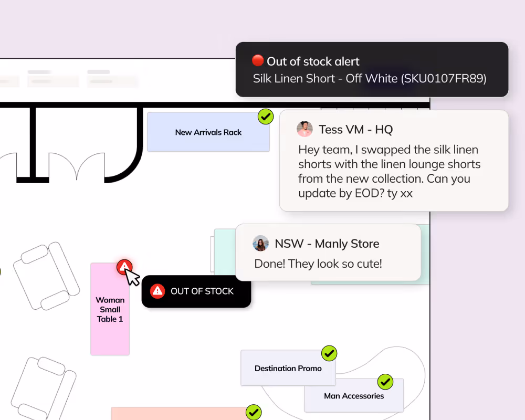Click the green checkmark on New Arrivals Rack

pyautogui.click(x=266, y=117)
